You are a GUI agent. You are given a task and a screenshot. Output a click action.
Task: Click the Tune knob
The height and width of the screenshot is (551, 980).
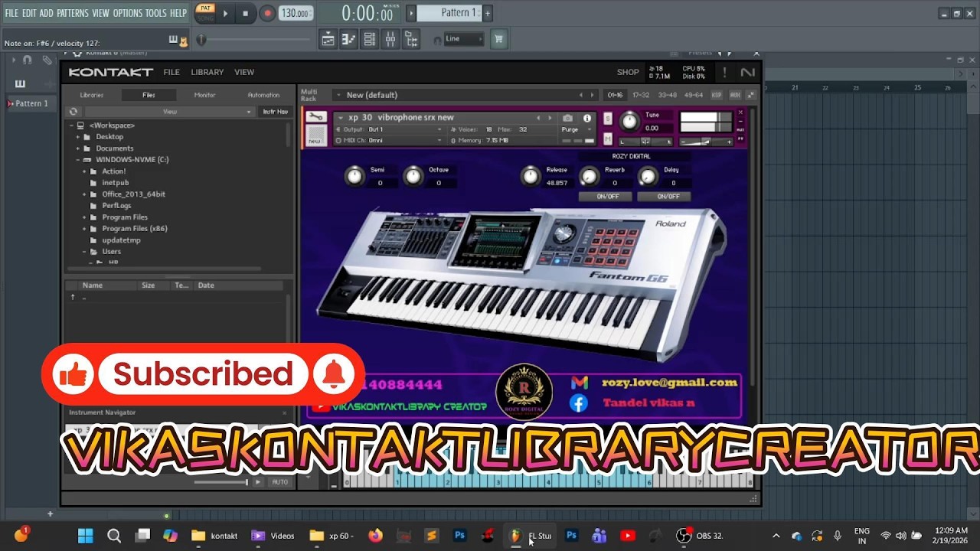[629, 121]
